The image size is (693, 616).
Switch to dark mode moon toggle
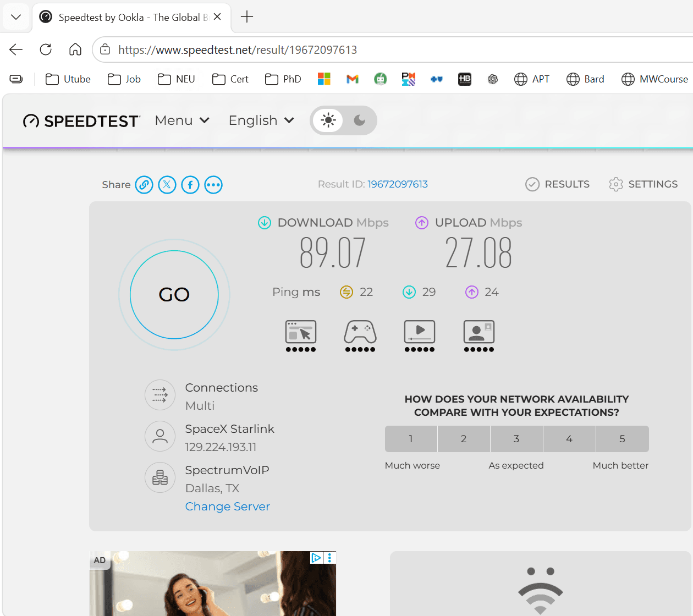360,120
